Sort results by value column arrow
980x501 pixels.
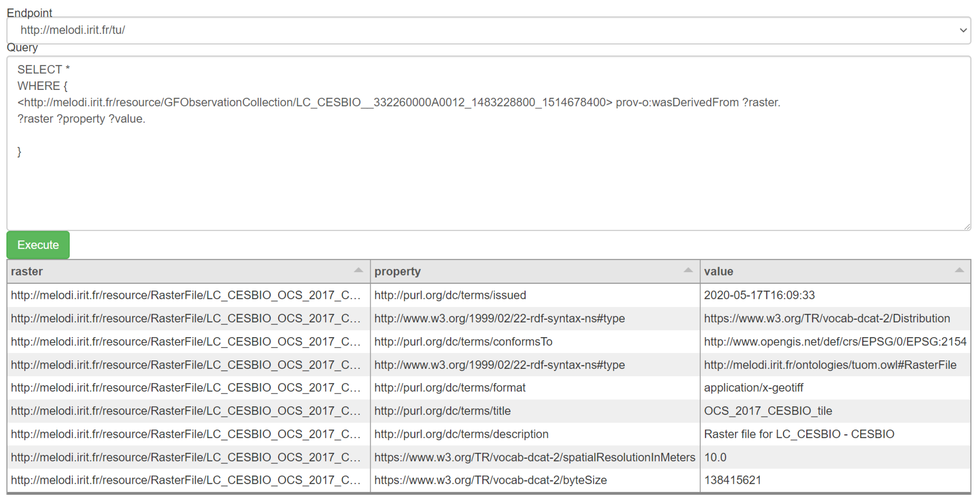click(959, 270)
